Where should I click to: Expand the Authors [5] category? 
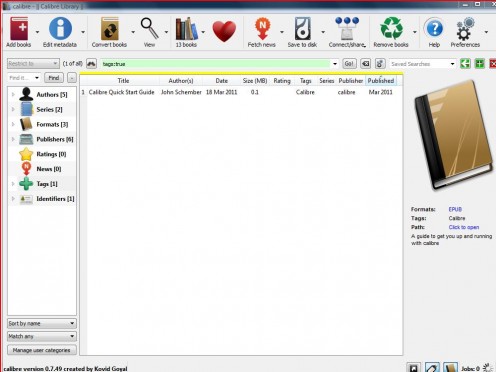pos(13,95)
